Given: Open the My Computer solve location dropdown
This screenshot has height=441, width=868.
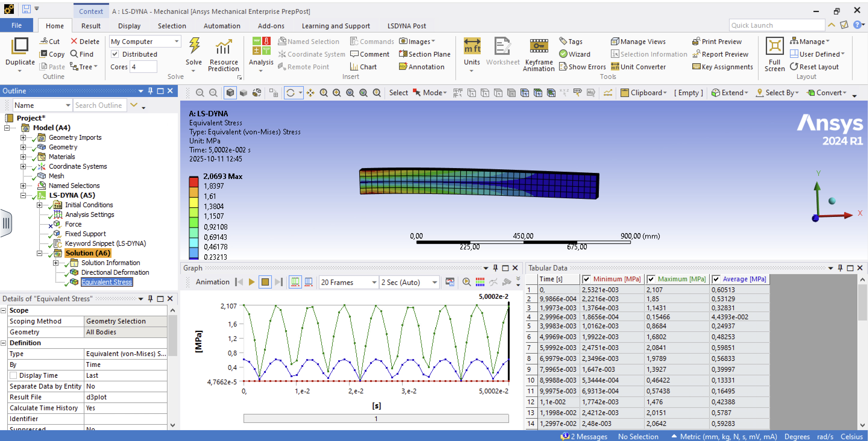Looking at the screenshot, I should coord(176,42).
